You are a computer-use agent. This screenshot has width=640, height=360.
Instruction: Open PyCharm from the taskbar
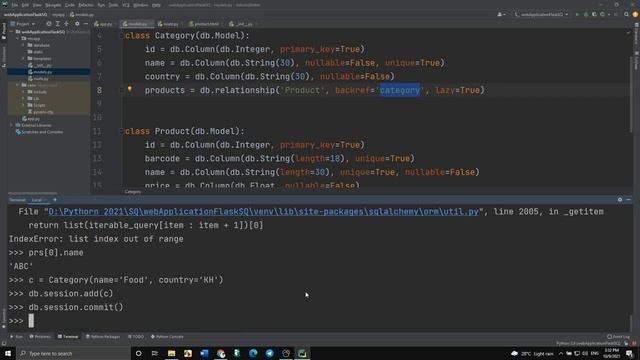click(x=302, y=353)
